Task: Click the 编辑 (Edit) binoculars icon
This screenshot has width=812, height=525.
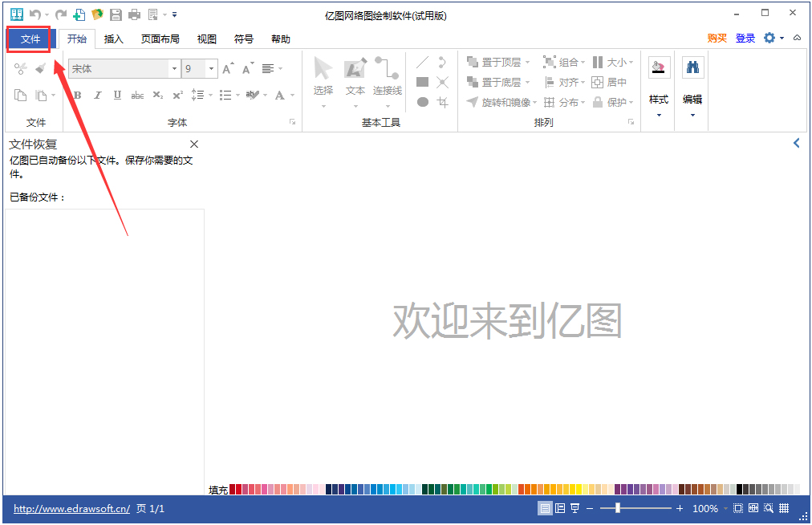Action: pos(691,68)
